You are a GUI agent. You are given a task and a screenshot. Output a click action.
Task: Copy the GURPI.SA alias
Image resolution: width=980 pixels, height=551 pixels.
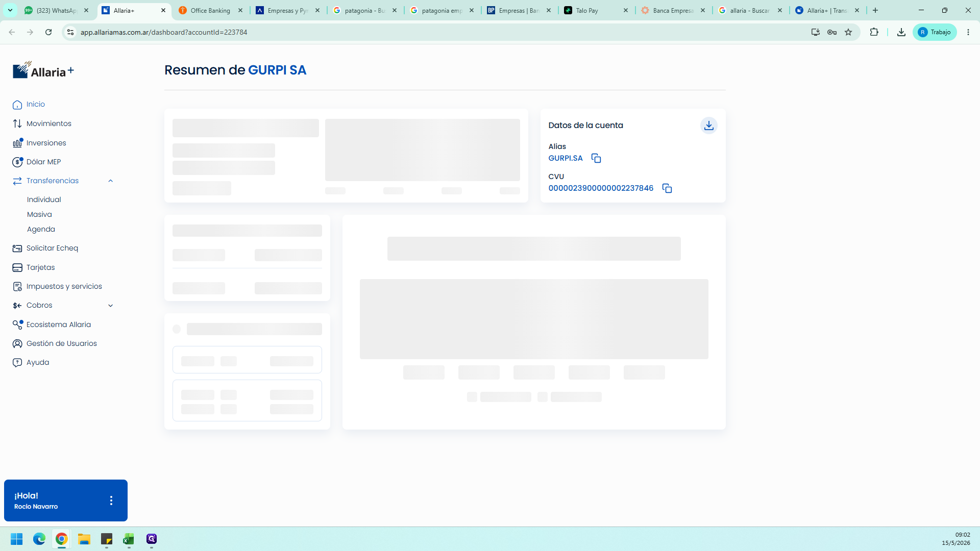[596, 158]
